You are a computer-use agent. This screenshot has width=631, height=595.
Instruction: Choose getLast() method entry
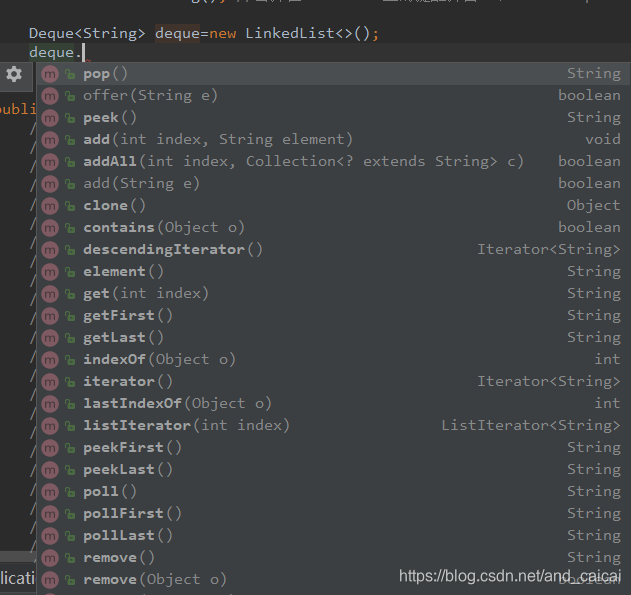click(333, 338)
